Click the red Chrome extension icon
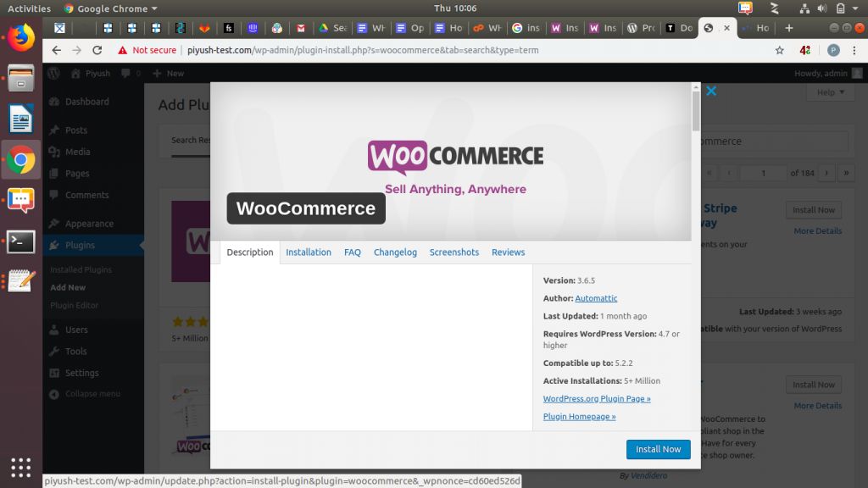 pos(805,50)
